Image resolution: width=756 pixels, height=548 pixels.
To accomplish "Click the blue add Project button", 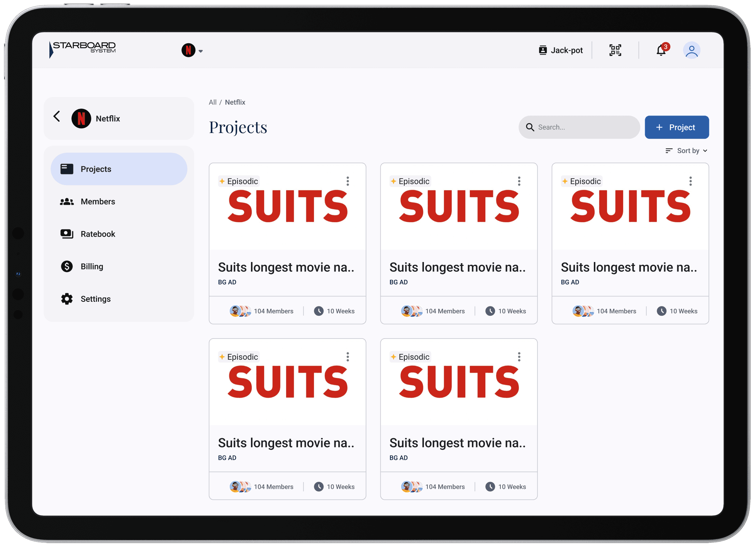I will click(676, 127).
